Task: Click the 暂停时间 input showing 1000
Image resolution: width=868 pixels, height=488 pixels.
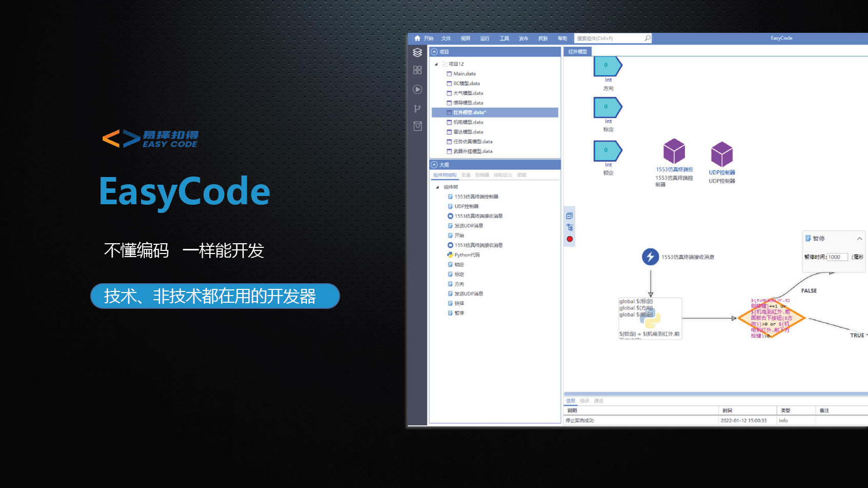Action: pyautogui.click(x=837, y=257)
